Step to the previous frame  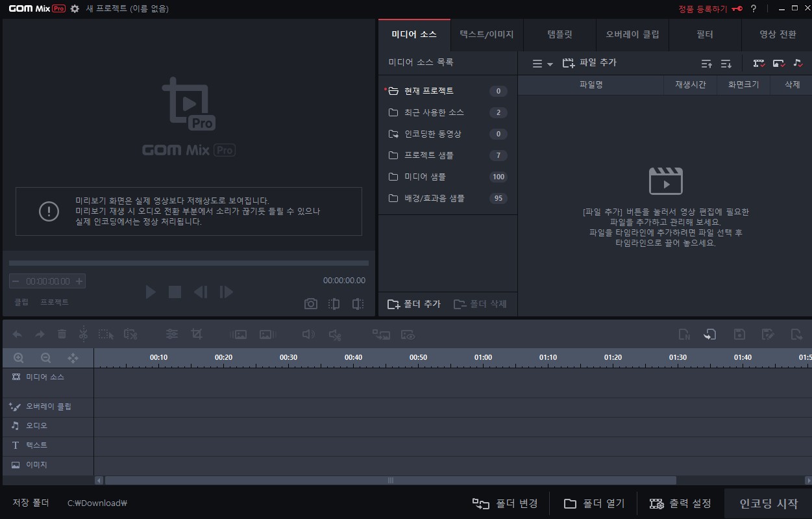[201, 292]
